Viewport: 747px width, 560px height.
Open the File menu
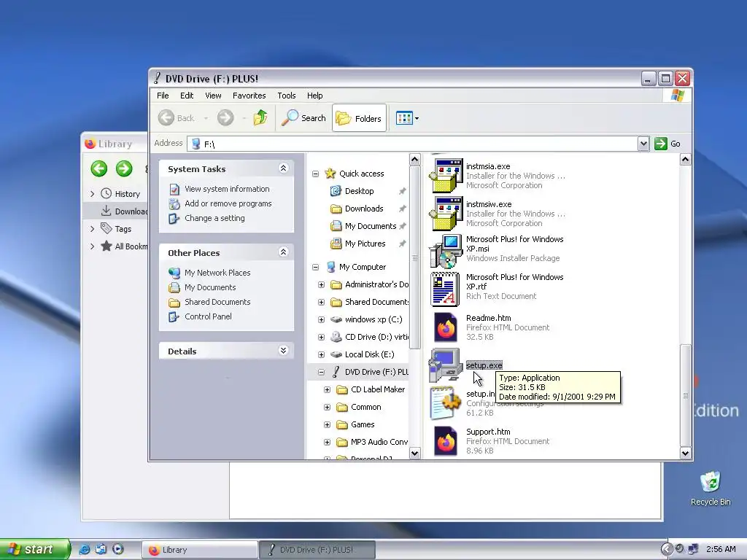(163, 96)
